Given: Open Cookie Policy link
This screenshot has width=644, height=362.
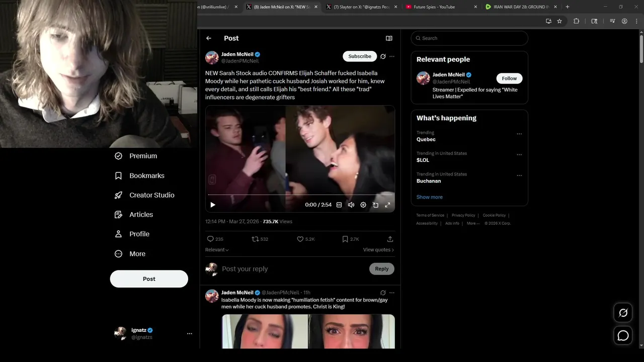Looking at the screenshot, I should [x=494, y=215].
